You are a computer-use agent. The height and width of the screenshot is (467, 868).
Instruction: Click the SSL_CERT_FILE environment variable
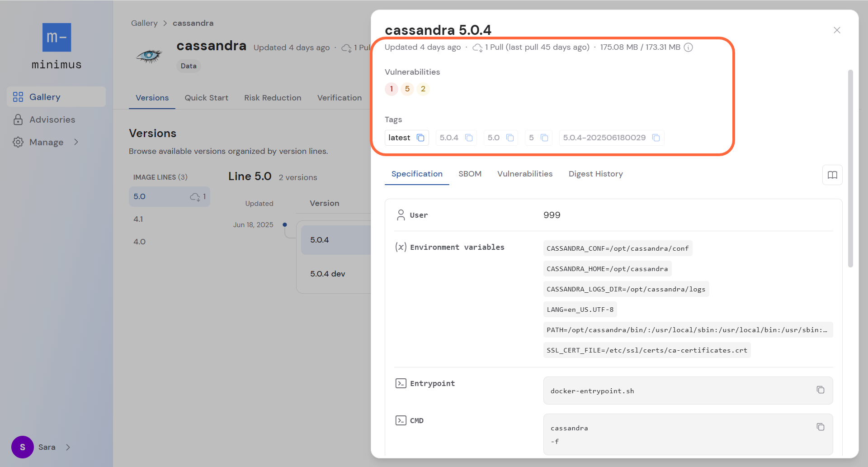647,350
